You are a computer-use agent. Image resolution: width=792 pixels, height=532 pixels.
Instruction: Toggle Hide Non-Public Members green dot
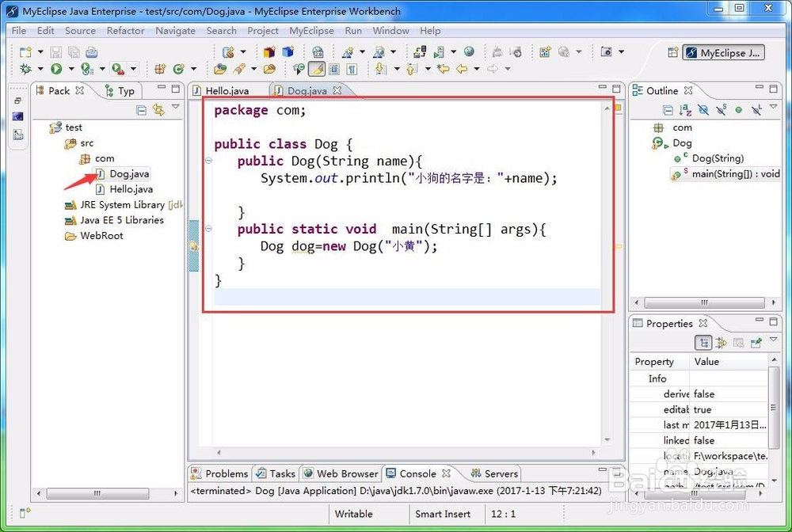coord(738,110)
